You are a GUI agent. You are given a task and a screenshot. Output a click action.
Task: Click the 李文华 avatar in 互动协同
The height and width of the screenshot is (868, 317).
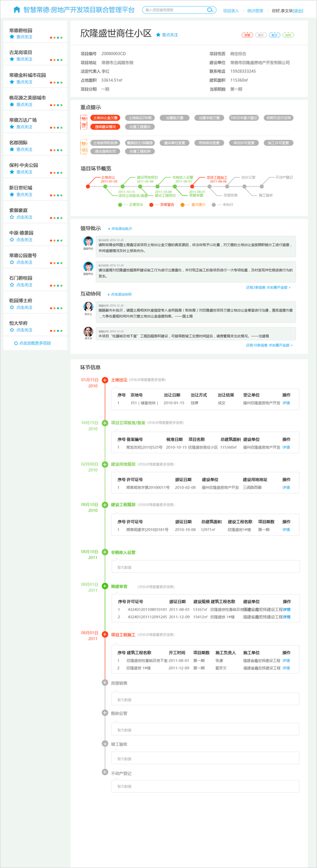click(88, 331)
